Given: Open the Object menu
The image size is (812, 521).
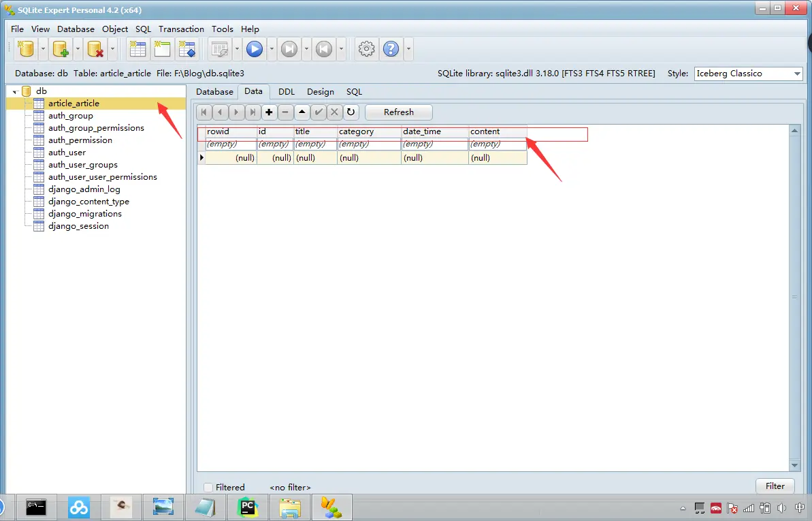Looking at the screenshot, I should 115,29.
